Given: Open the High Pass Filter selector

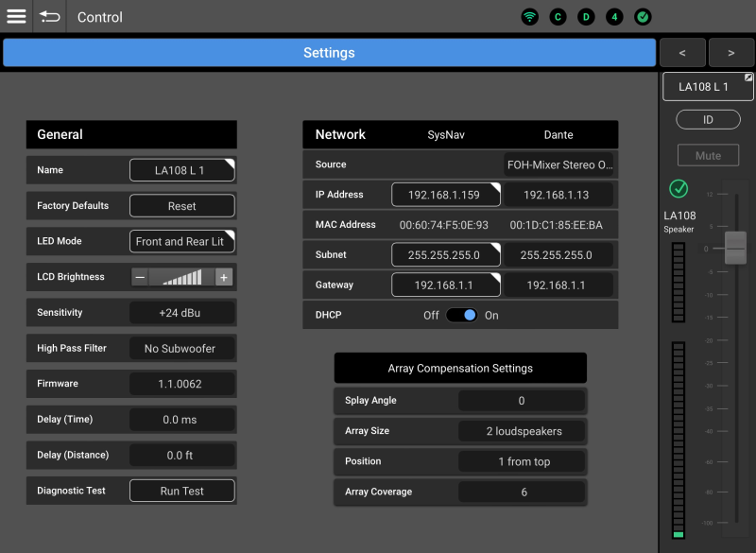Looking at the screenshot, I should (x=181, y=348).
